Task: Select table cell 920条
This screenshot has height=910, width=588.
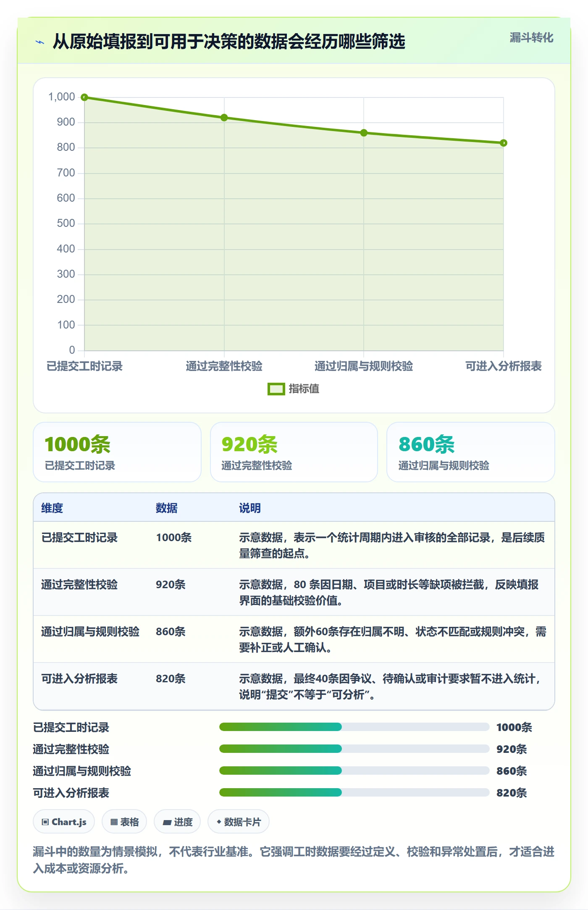Action: pyautogui.click(x=171, y=585)
